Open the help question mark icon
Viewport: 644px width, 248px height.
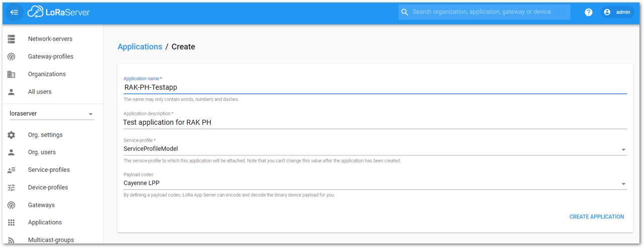[x=589, y=13]
